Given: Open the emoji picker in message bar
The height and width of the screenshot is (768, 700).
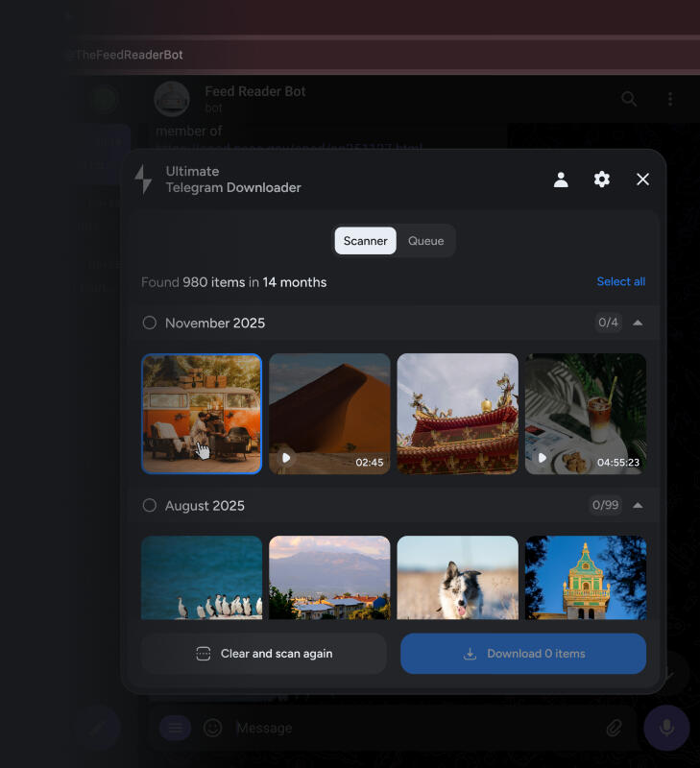Looking at the screenshot, I should pyautogui.click(x=213, y=728).
